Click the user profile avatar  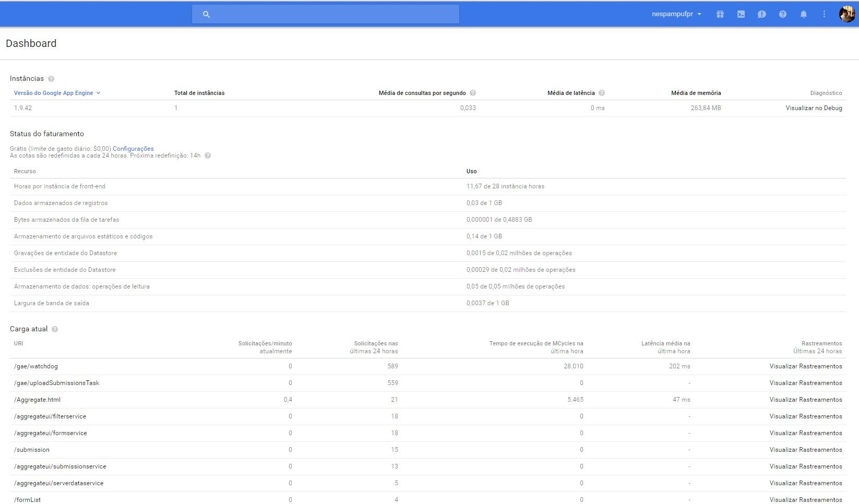(x=846, y=14)
